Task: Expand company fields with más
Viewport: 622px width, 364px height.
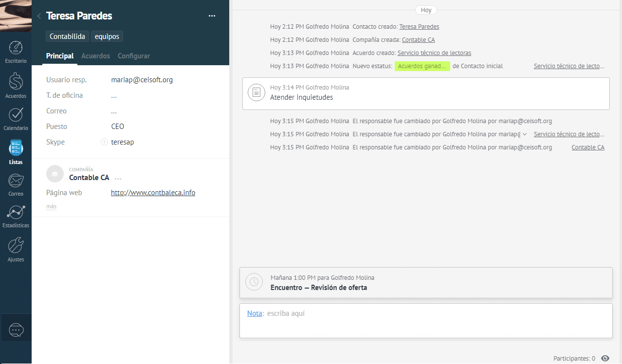Action: [51, 207]
